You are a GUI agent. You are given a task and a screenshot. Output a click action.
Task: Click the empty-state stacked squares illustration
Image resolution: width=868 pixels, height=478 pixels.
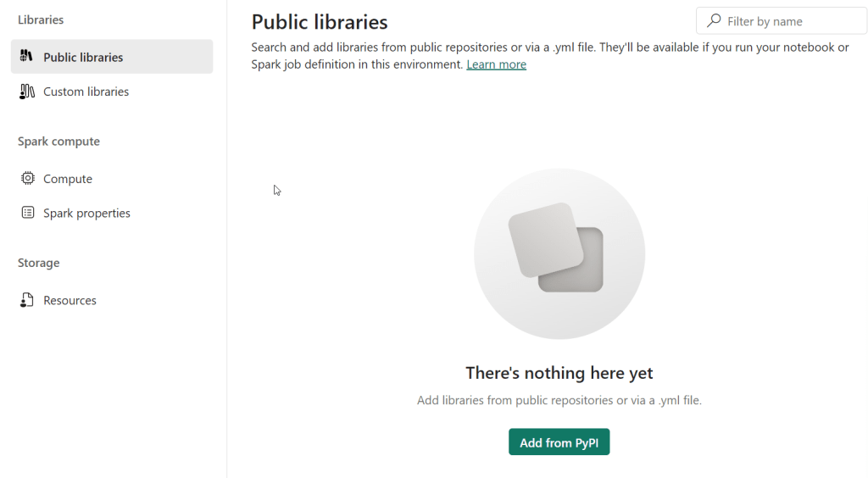point(559,253)
